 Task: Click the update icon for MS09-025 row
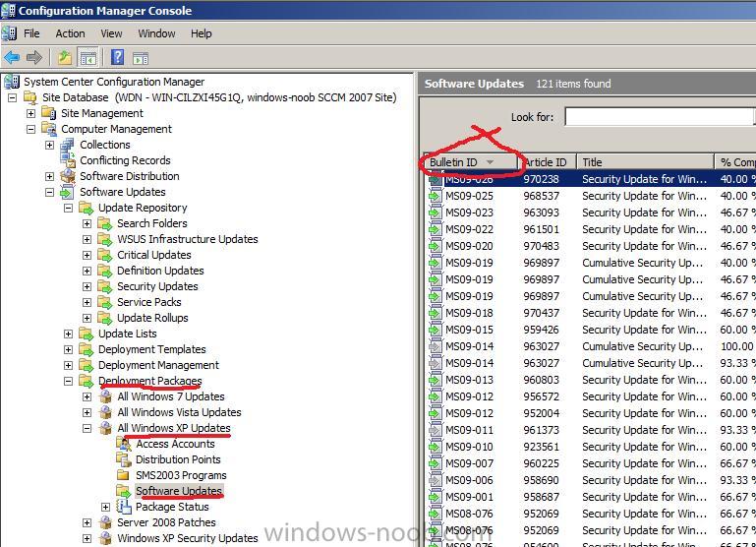[x=435, y=196]
